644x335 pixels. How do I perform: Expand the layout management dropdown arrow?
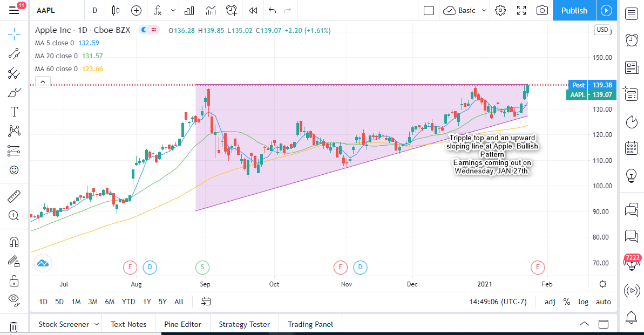click(x=484, y=10)
